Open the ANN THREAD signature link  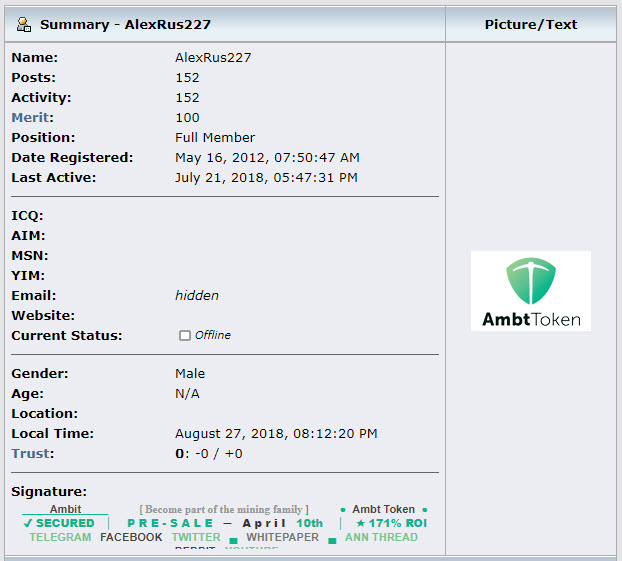pos(381,537)
